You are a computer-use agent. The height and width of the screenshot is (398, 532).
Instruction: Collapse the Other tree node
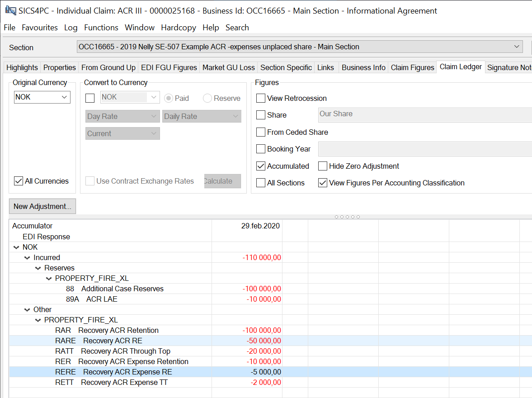pyautogui.click(x=27, y=310)
